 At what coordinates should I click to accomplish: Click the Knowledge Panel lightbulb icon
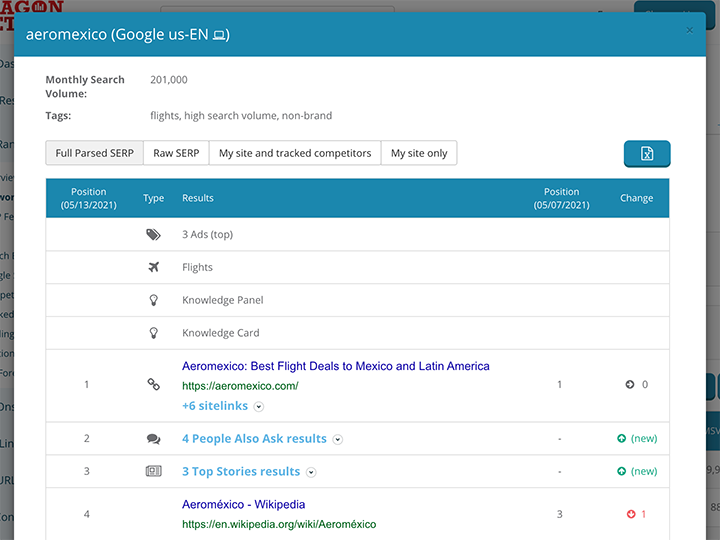pos(153,300)
